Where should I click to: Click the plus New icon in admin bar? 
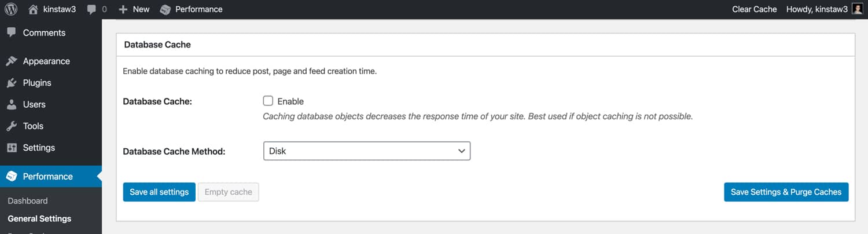(x=123, y=9)
